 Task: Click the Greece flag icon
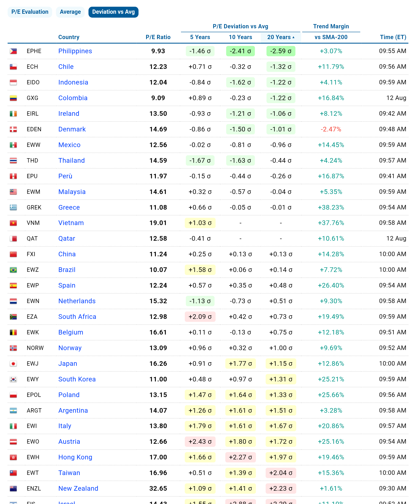point(13,207)
